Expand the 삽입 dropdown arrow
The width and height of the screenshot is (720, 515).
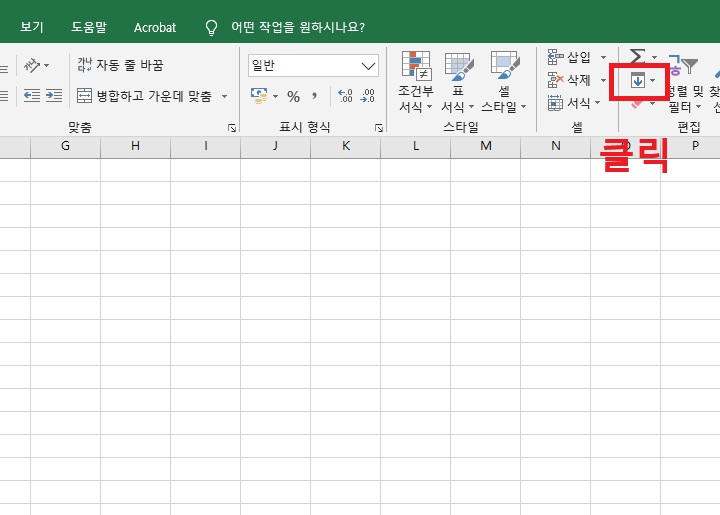tap(603, 57)
